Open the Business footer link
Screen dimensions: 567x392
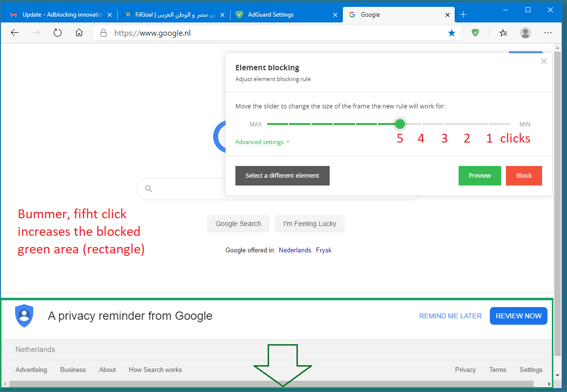(73, 370)
